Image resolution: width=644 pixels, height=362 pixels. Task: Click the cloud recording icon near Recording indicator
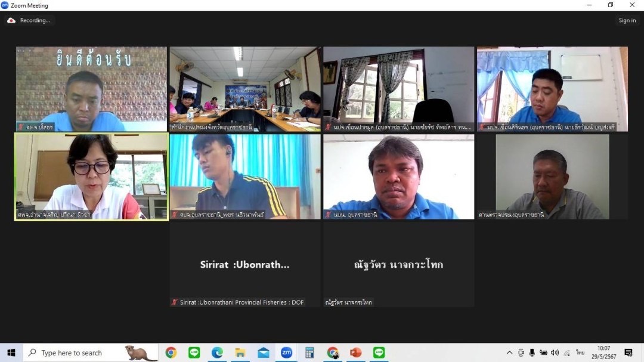coord(11,20)
